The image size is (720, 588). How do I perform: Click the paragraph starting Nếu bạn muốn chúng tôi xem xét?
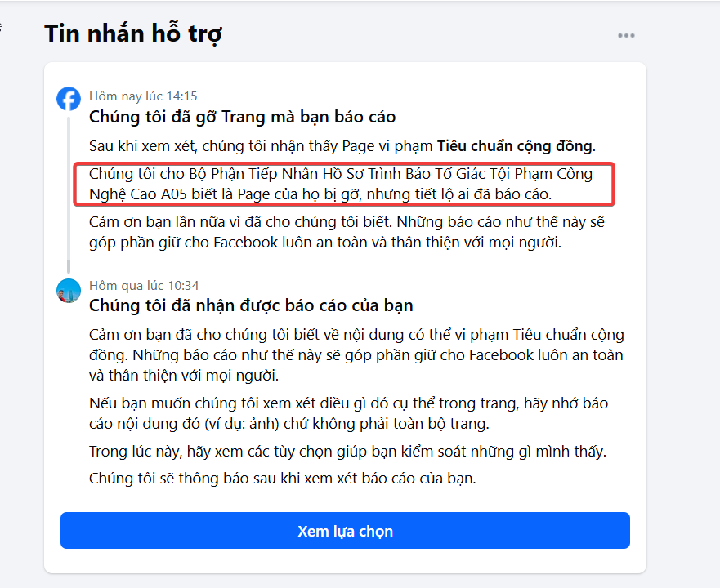[348, 413]
